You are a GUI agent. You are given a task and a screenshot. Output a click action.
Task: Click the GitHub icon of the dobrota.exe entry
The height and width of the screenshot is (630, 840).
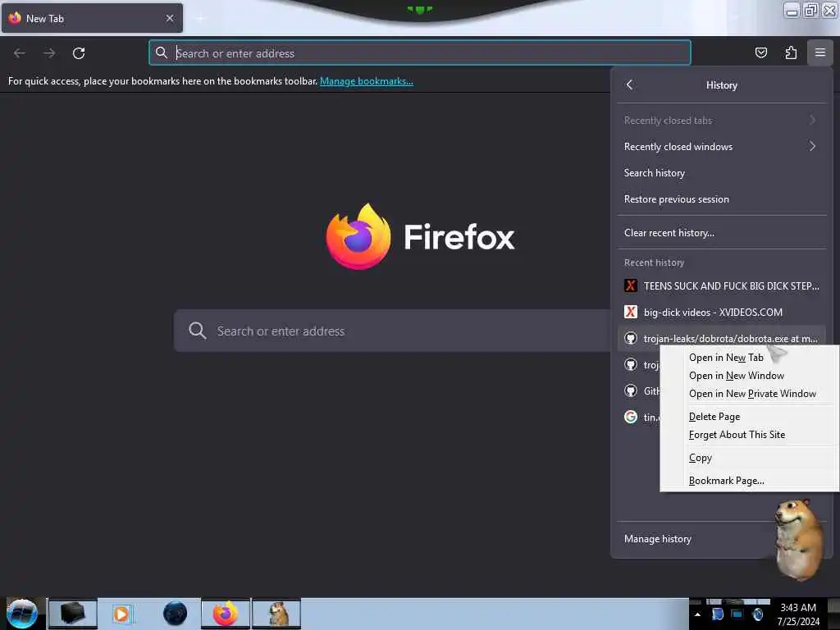[631, 338]
